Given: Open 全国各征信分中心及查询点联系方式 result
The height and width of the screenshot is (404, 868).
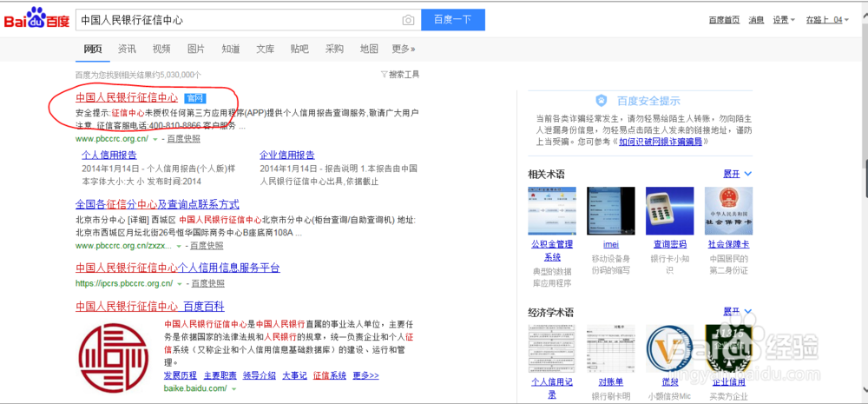Looking at the screenshot, I should click(157, 204).
